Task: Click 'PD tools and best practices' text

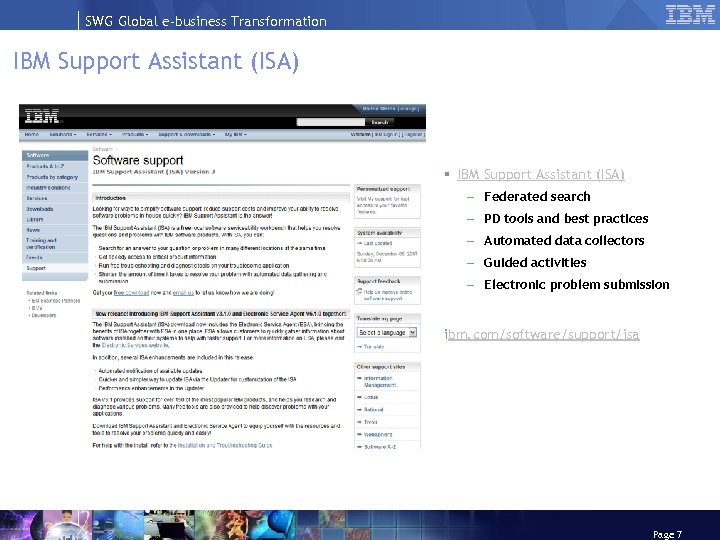Action: tap(566, 219)
